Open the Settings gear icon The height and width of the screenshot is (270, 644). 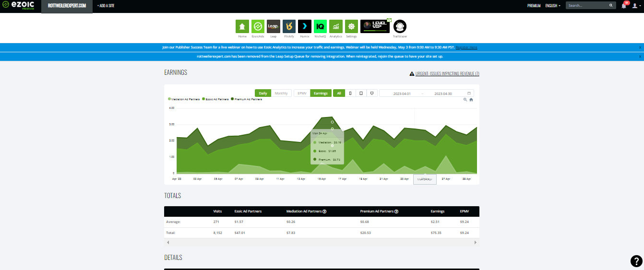[351, 26]
